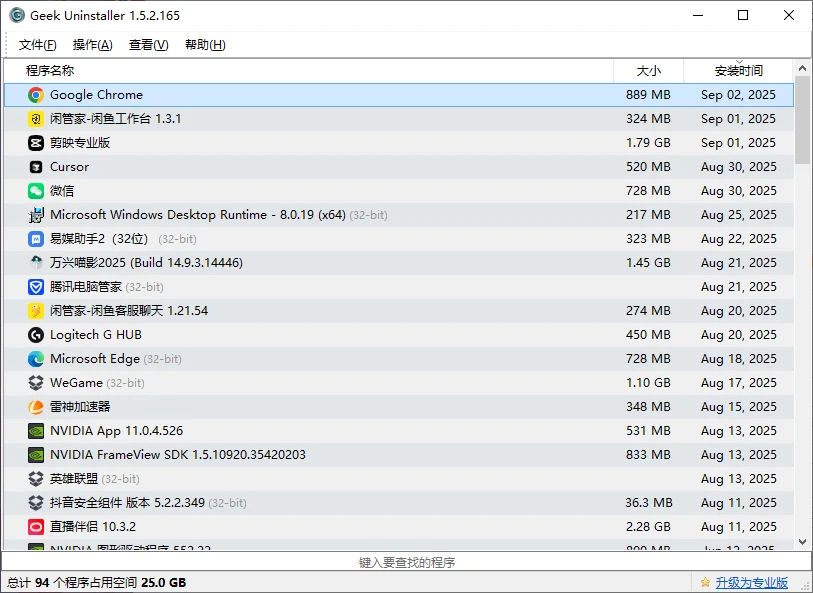Click the Microsoft Windows Desktop Runtime icon
This screenshot has height=593, width=813.
click(36, 215)
